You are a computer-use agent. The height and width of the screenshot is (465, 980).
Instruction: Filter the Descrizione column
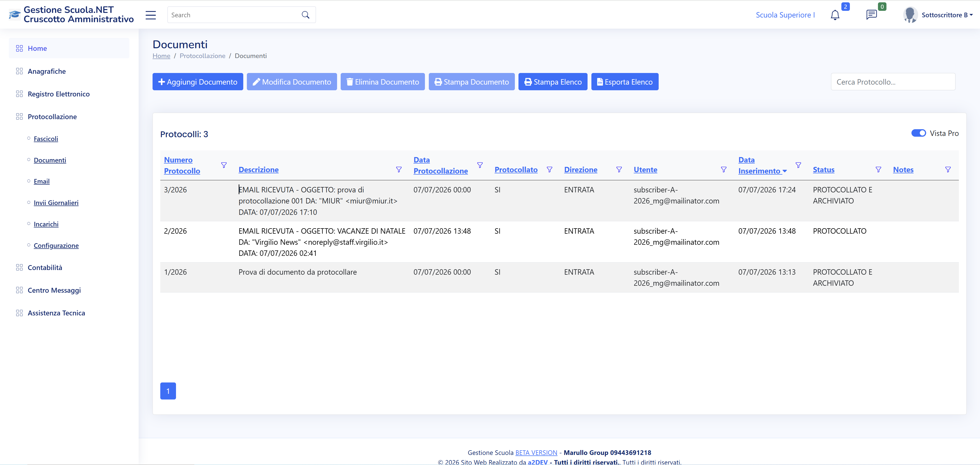[x=399, y=169]
